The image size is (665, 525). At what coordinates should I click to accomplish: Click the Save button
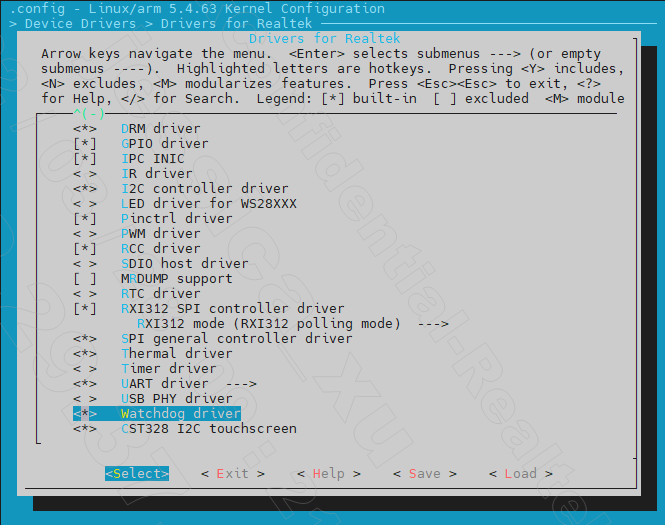pos(424,474)
